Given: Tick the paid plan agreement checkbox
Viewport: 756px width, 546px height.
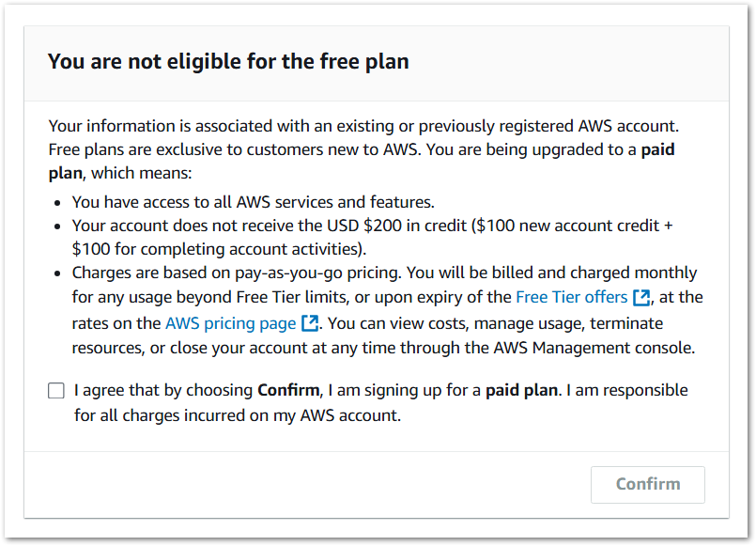Looking at the screenshot, I should point(56,390).
